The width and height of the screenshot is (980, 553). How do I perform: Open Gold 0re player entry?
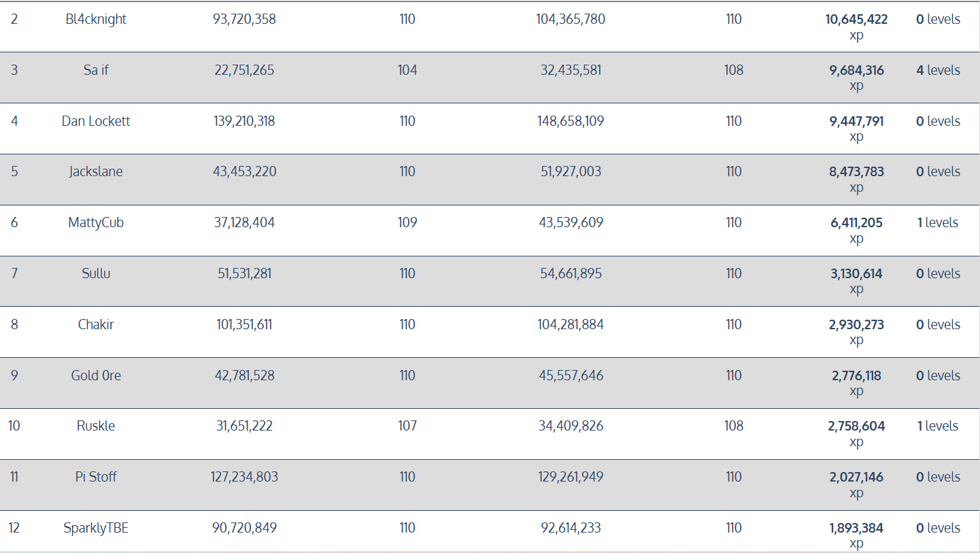96,375
